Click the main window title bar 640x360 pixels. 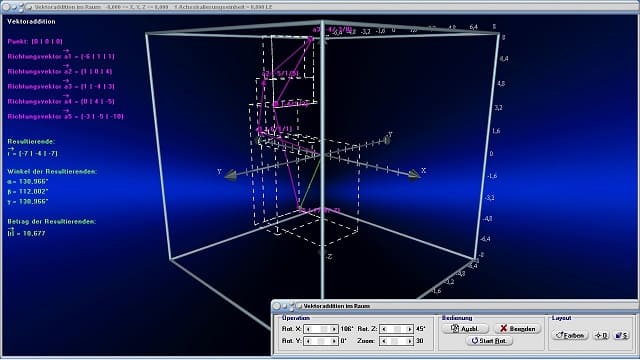tap(320, 7)
